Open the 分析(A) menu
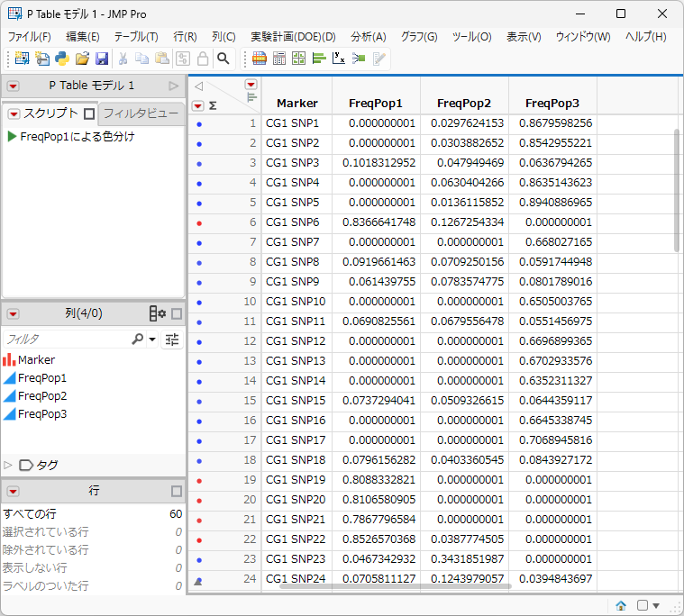 [x=369, y=37]
